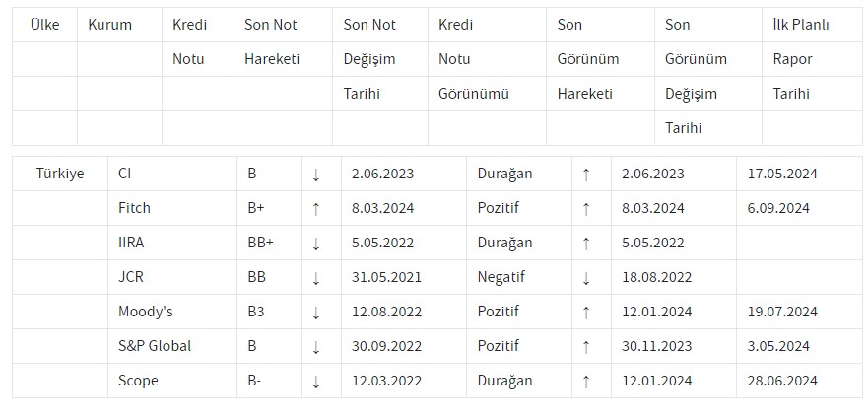
Task: Click the down arrow beside Moody's B3 rating
Action: (x=316, y=313)
